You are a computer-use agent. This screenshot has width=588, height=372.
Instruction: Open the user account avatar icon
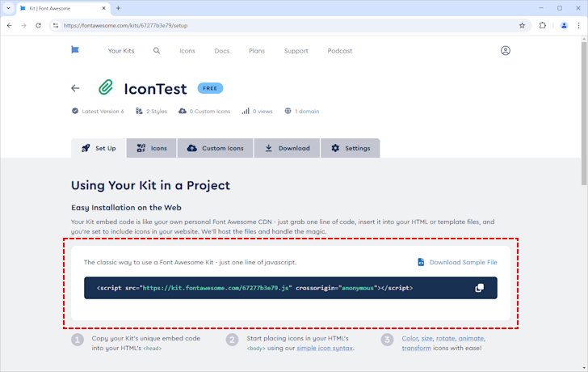pyautogui.click(x=506, y=50)
